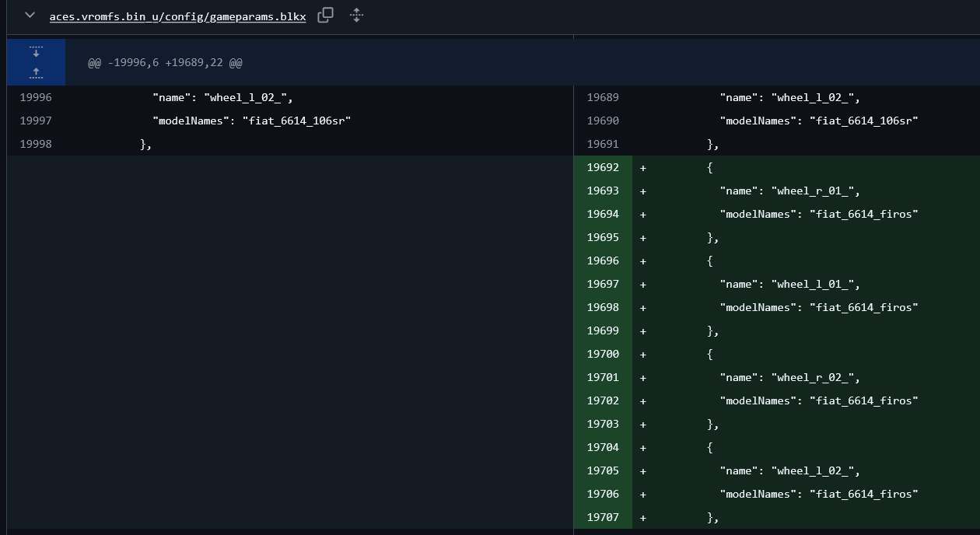Viewport: 980px width, 535px height.
Task: Select added line number 19704
Action: 603,447
